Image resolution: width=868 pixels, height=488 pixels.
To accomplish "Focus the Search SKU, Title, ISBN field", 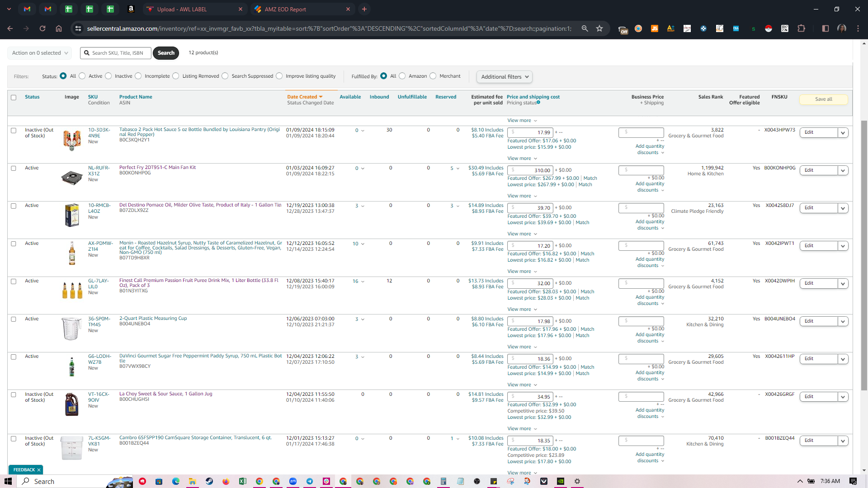I will click(x=116, y=53).
